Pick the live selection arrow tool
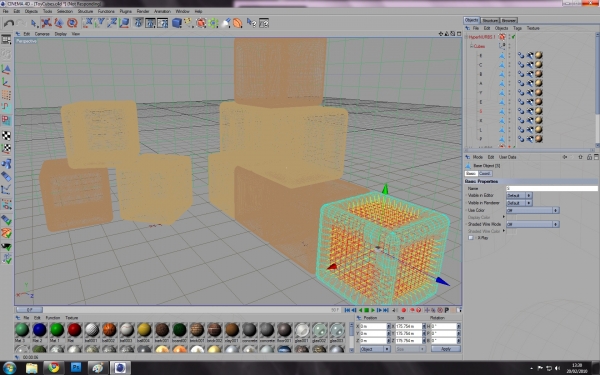This screenshot has height=375, width=600. coord(34,23)
